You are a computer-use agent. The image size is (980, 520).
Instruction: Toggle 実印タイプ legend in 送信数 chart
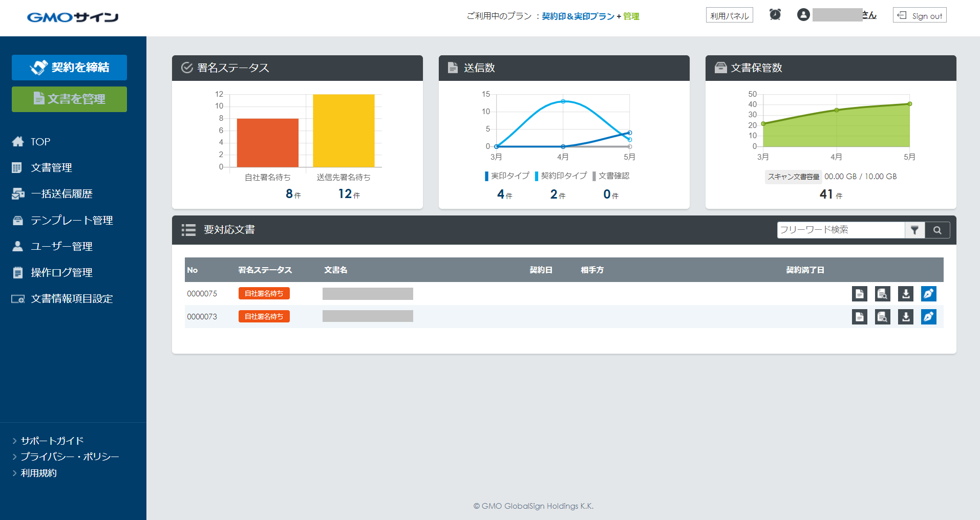click(x=507, y=176)
